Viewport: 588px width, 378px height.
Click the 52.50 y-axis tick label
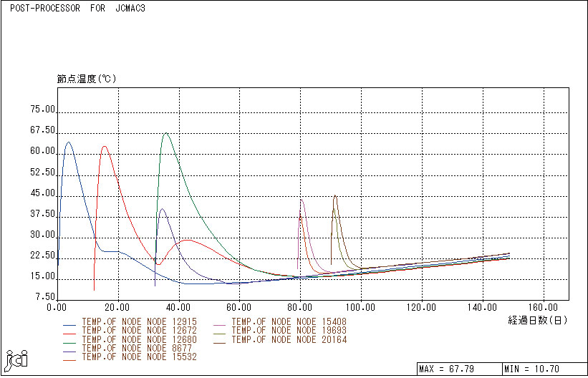[42, 173]
